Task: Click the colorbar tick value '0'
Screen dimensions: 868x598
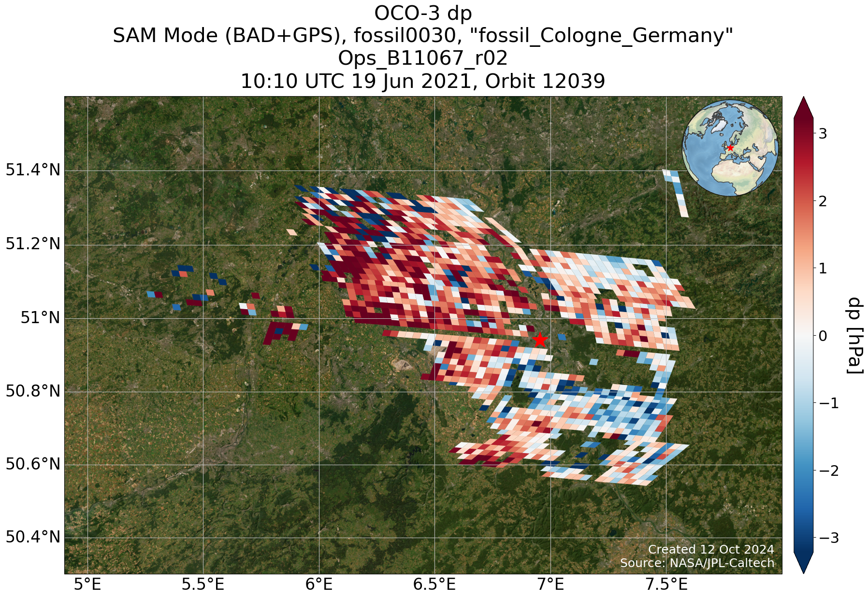Action: pos(823,335)
